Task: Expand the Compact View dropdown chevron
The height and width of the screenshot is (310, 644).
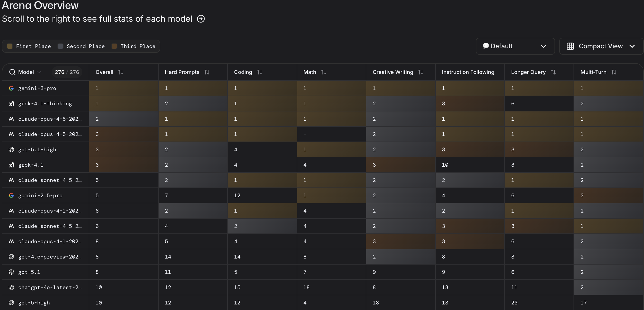Action: [632, 46]
